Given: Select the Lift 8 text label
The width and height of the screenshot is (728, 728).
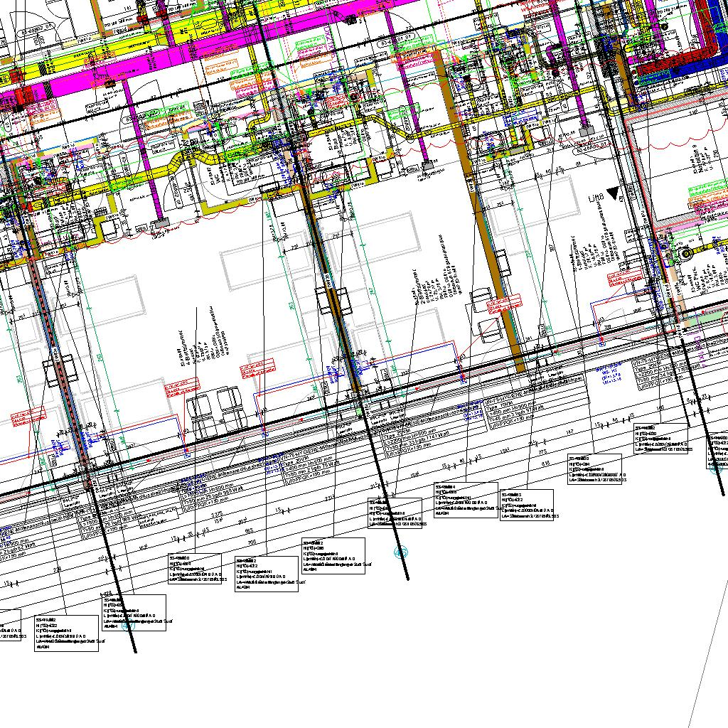Looking at the screenshot, I should click(x=595, y=198).
